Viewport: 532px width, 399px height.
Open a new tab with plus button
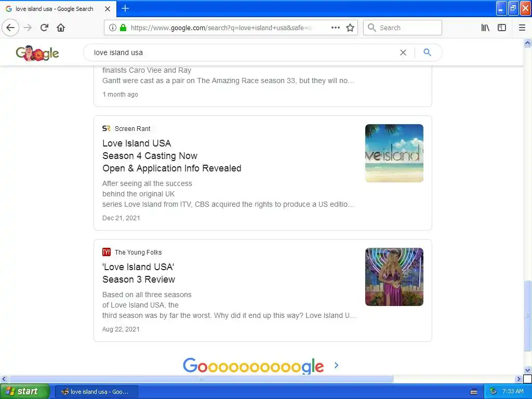125,8
